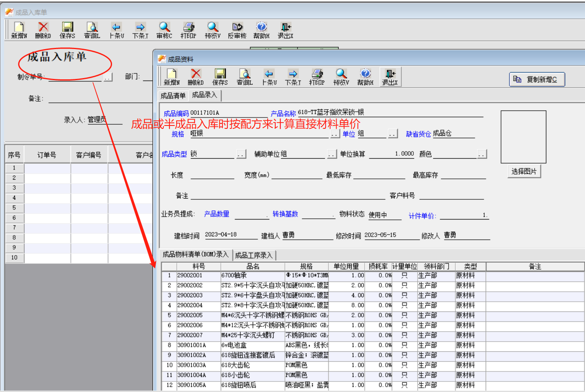
Task: Open 帮助H help in 成品入库单 toolbar
Action: pyautogui.click(x=261, y=30)
